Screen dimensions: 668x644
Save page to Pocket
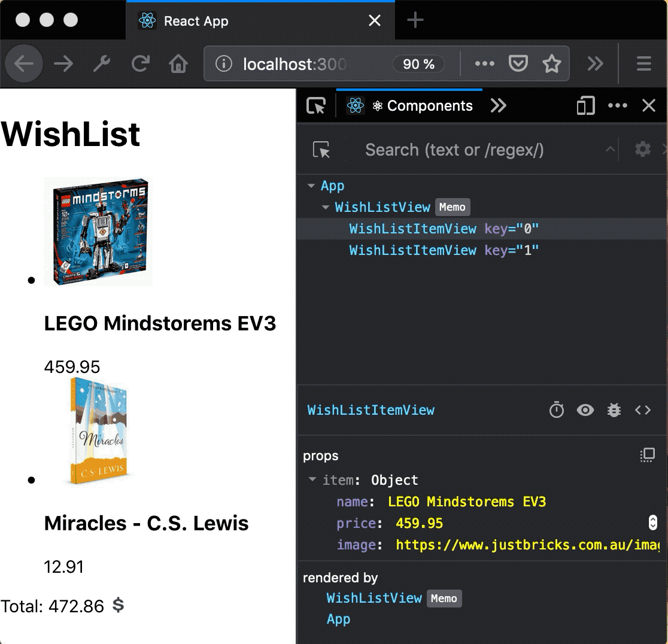(518, 64)
